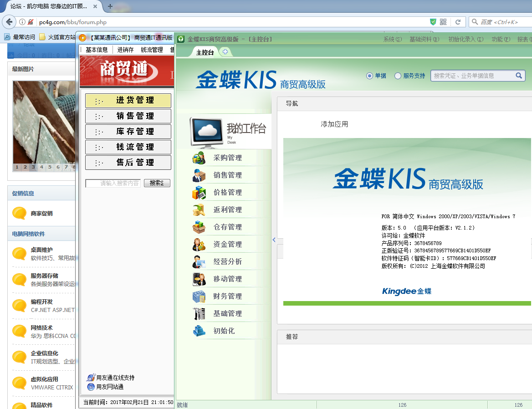Click the 销售管理 icon in KIS sidebar
The width and height of the screenshot is (532, 409).
199,175
